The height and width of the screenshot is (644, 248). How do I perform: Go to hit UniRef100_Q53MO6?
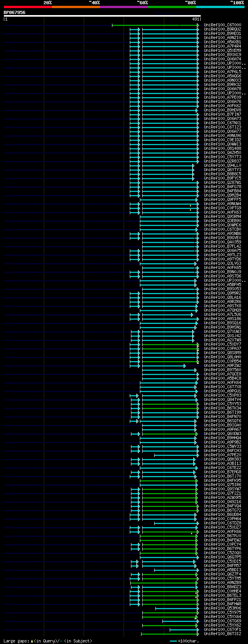tap(222, 608)
